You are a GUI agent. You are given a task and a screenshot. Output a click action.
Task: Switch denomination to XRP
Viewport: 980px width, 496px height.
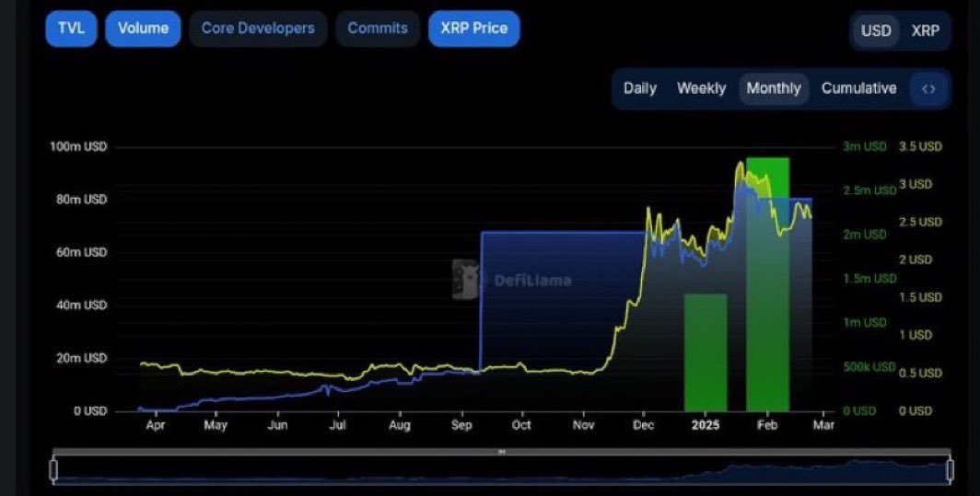click(925, 30)
